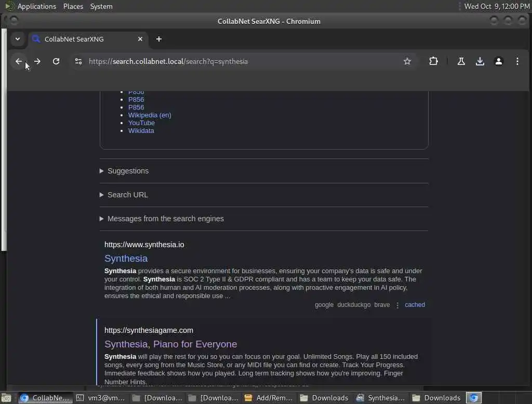Go back using the browser back arrow
The image size is (532, 404).
coord(19,61)
